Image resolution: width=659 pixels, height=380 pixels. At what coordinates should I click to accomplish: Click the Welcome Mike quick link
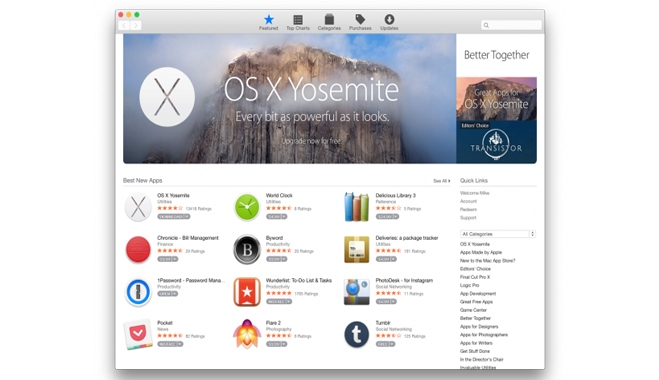click(474, 193)
